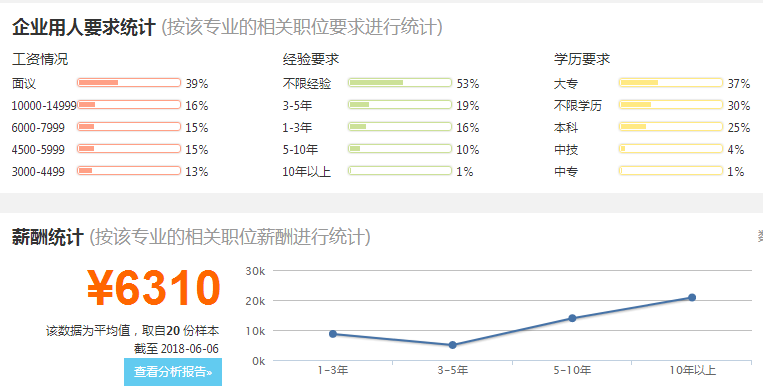Click the 不限经验 53% green progress bar

[400, 83]
